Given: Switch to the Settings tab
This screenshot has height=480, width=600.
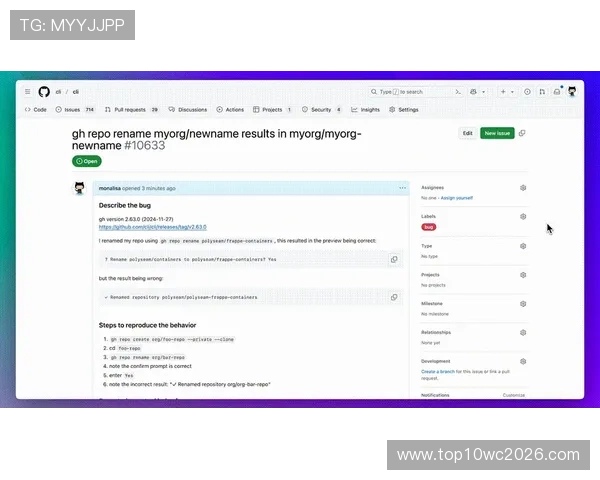Looking at the screenshot, I should click(404, 110).
